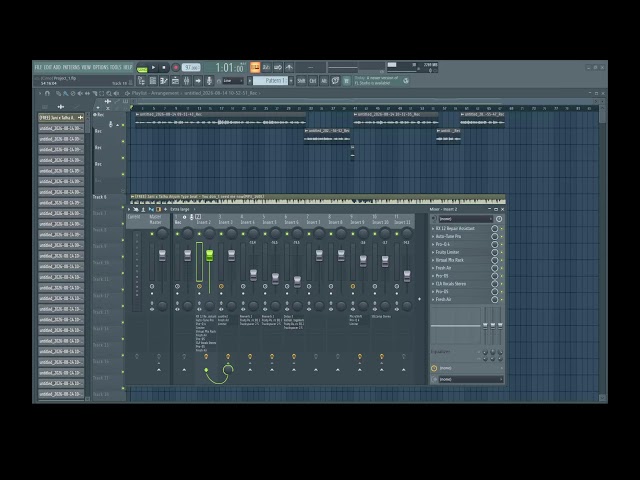Select the playlist magnet snap icon
The image size is (640, 480).
(x=47, y=93)
